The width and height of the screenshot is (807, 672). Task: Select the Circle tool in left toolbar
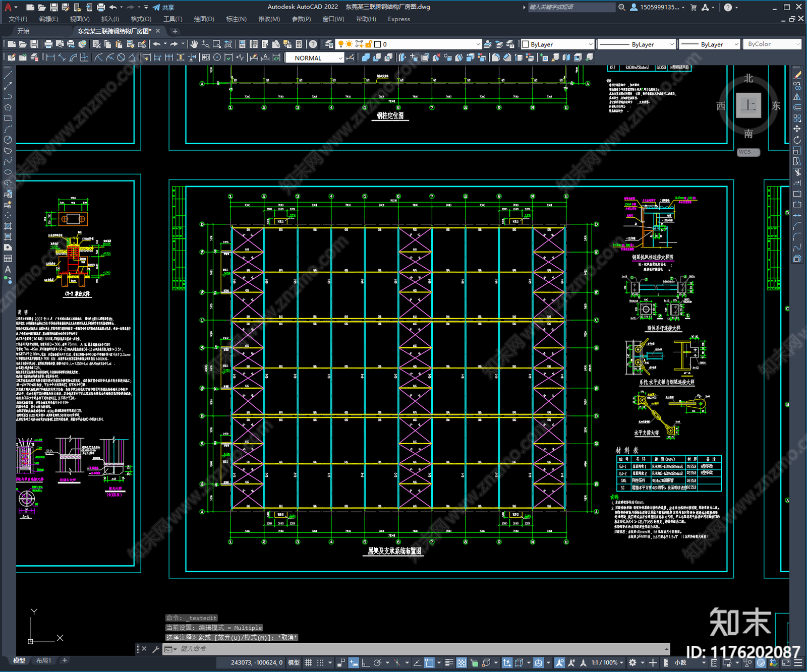[8, 140]
